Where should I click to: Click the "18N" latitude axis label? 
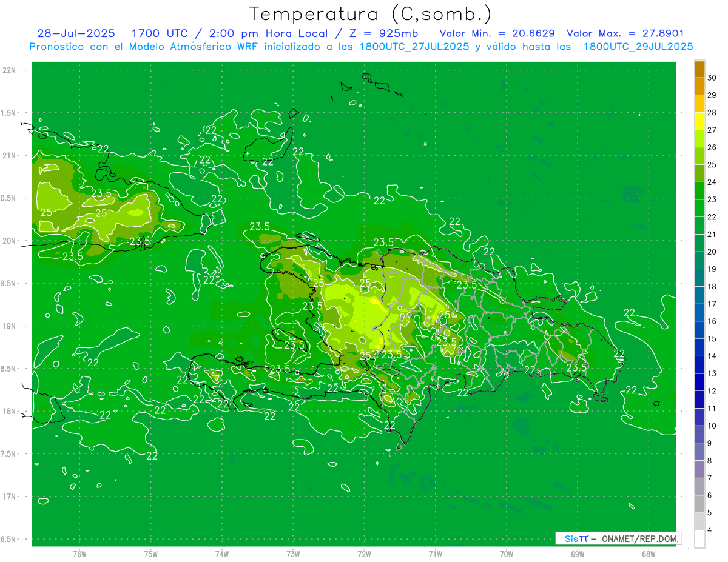click(x=9, y=412)
